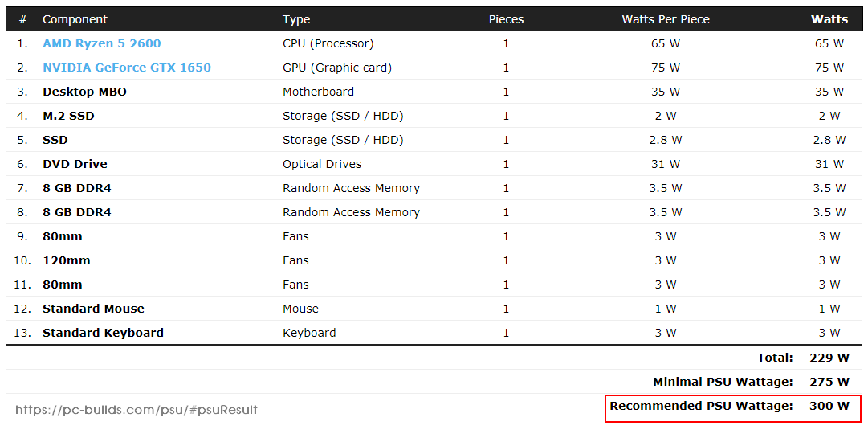Click the Total 229 W value
The height and width of the screenshot is (434, 868).
click(829, 358)
